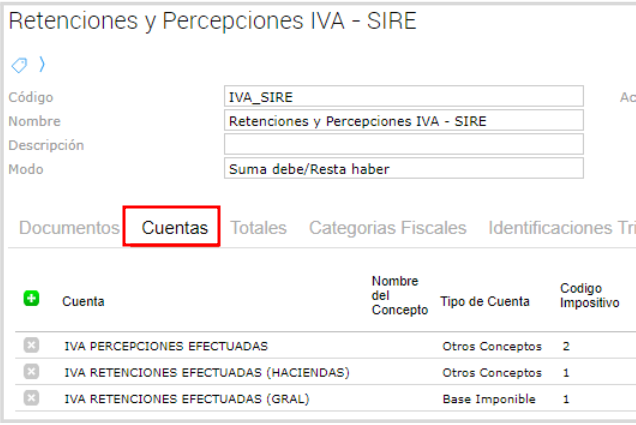This screenshot has height=425, width=636.
Task: Click the Código input field
Action: pos(404,97)
